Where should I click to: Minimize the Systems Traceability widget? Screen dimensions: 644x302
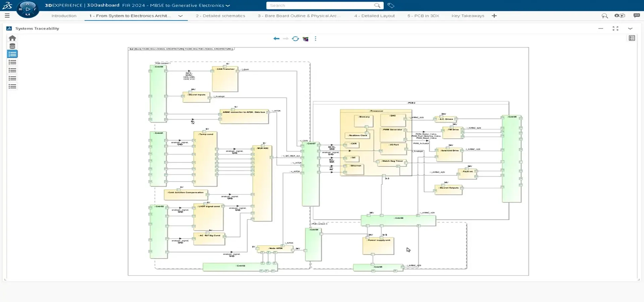pos(601,29)
